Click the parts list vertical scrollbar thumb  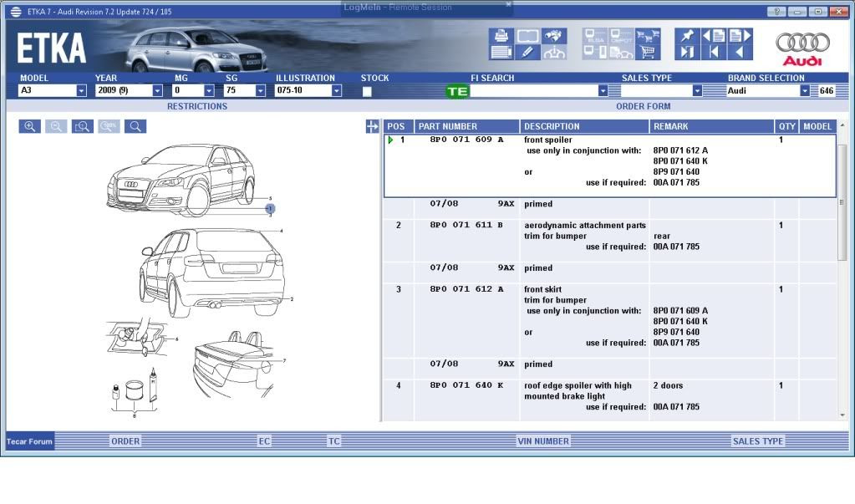coord(842,201)
